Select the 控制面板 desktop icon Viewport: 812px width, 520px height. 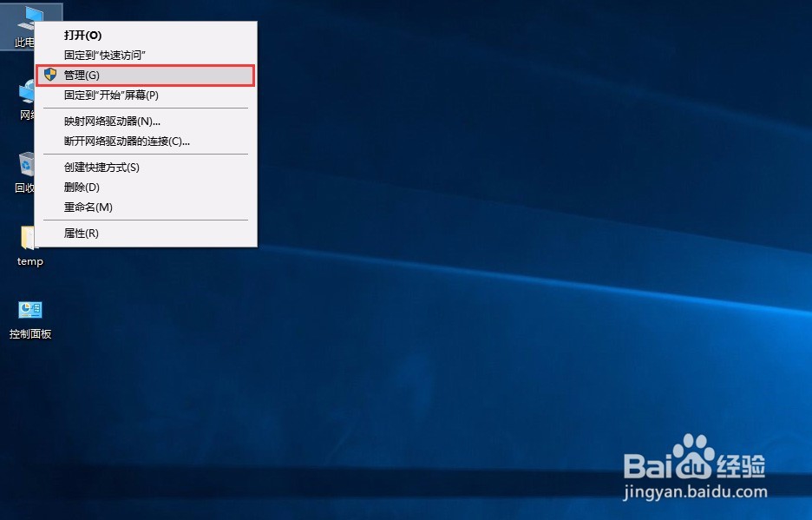point(30,310)
